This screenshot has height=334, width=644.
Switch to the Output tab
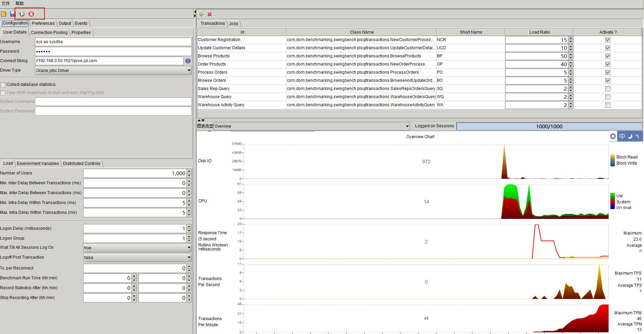[x=65, y=23]
